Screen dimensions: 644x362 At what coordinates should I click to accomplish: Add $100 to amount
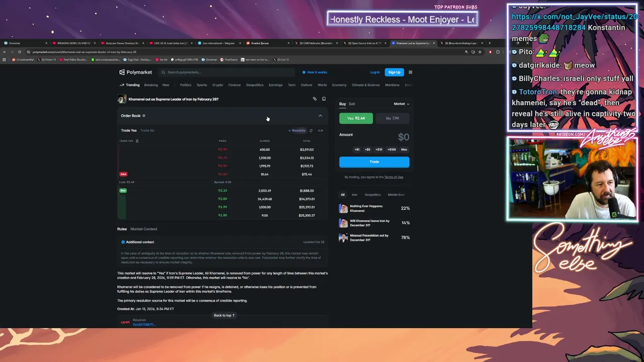(391, 149)
